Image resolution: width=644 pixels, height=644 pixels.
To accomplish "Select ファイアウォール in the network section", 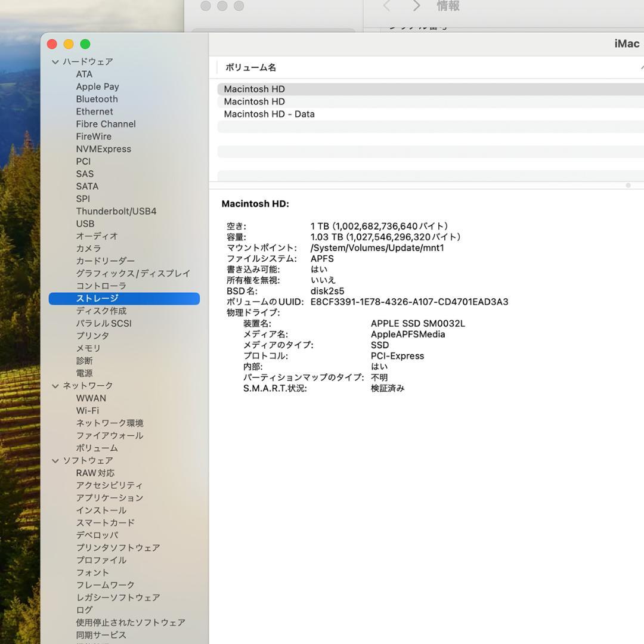I will coord(109,435).
